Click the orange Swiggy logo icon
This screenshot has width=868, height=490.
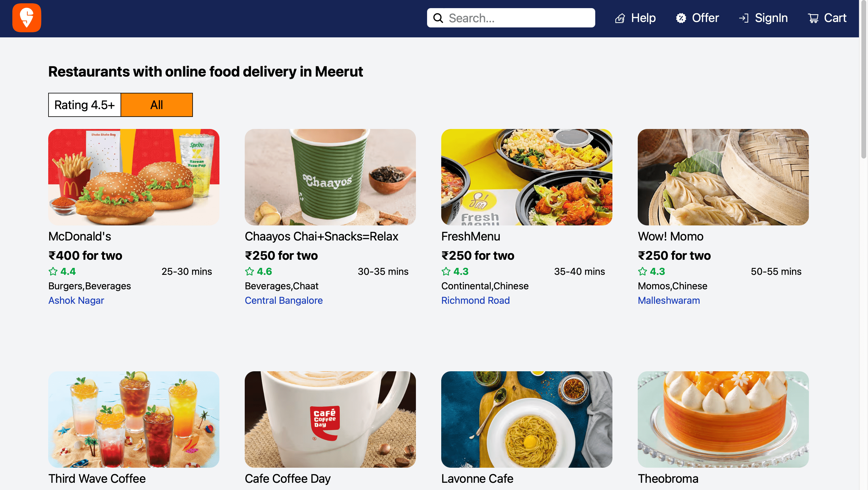[27, 18]
